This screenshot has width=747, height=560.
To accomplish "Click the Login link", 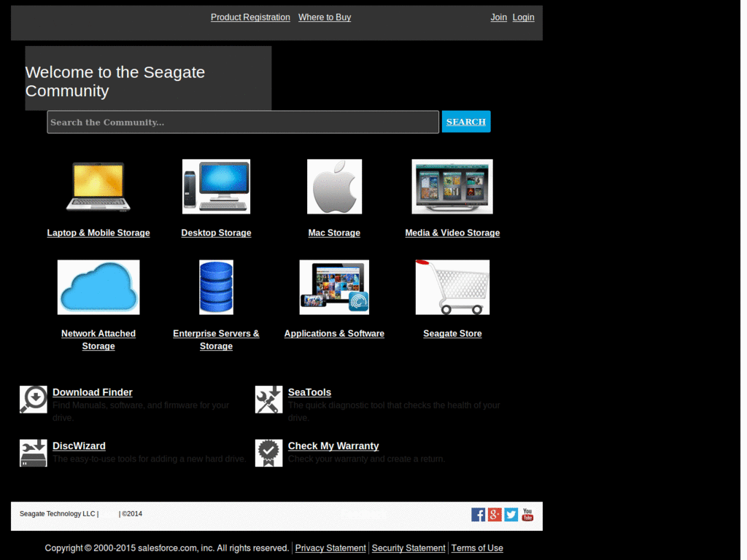I will (x=524, y=17).
